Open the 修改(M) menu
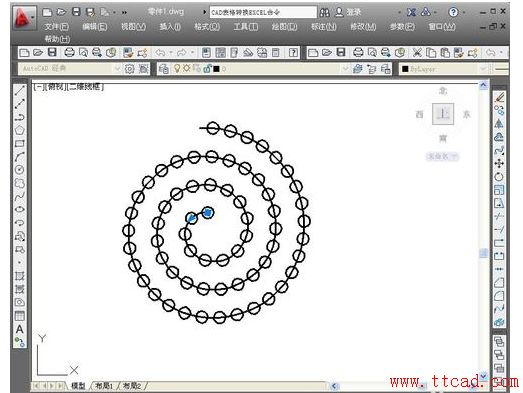Viewport: 523px width, 393px height. pyautogui.click(x=363, y=27)
